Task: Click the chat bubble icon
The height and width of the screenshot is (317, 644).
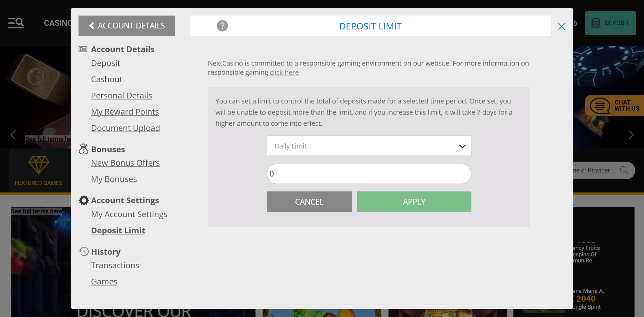Action: 600,106
